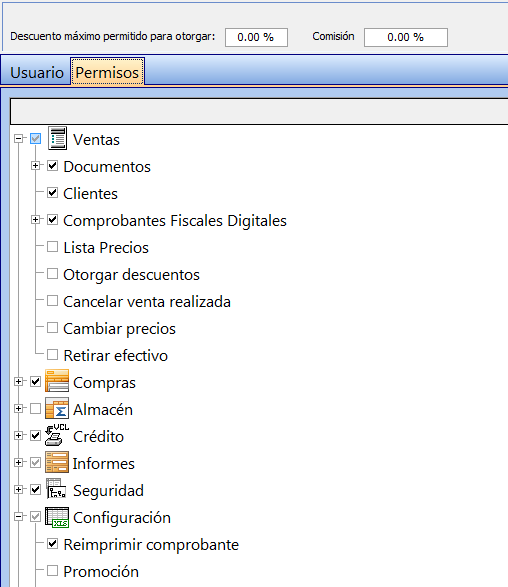Viewport: 508px width, 587px height.
Task: Click the Configuración spreadsheet icon
Action: [57, 517]
